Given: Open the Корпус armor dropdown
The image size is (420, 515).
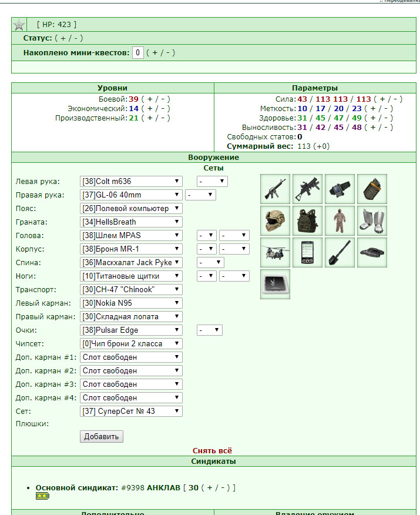Looking at the screenshot, I should (x=131, y=249).
